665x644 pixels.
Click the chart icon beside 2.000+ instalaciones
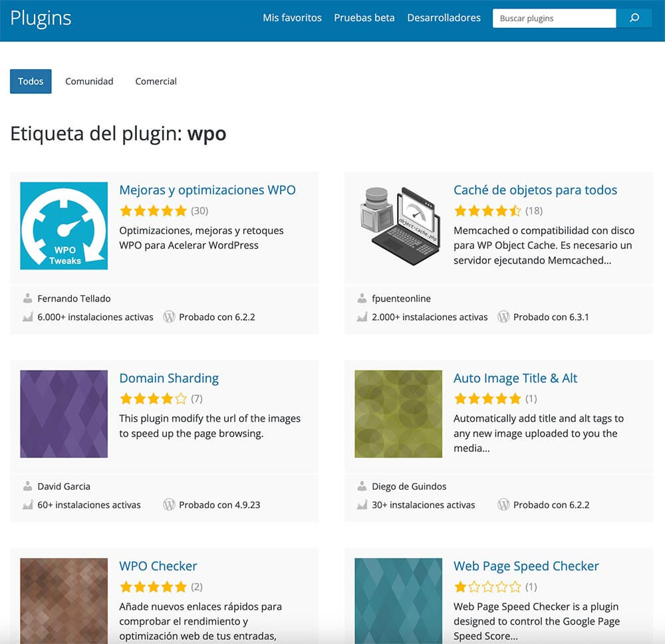click(362, 317)
